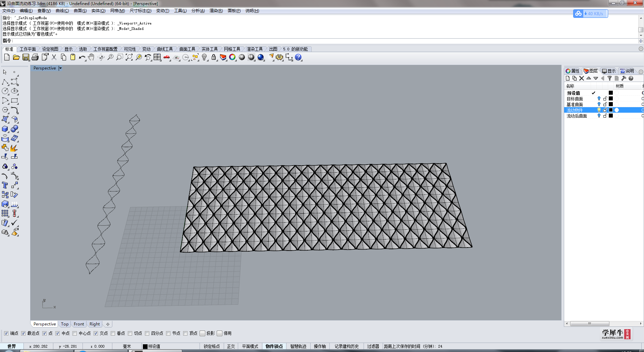Click material circle of 流动物件 layer
Image resolution: width=644 pixels, height=352 pixels.
[x=616, y=110]
